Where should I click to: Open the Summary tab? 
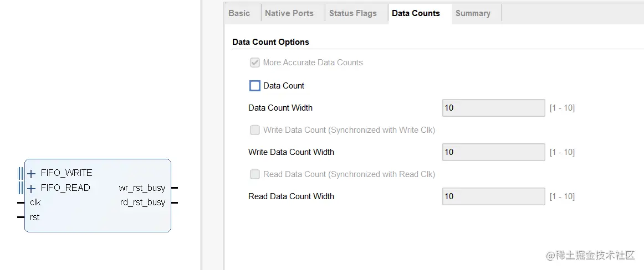tap(473, 13)
